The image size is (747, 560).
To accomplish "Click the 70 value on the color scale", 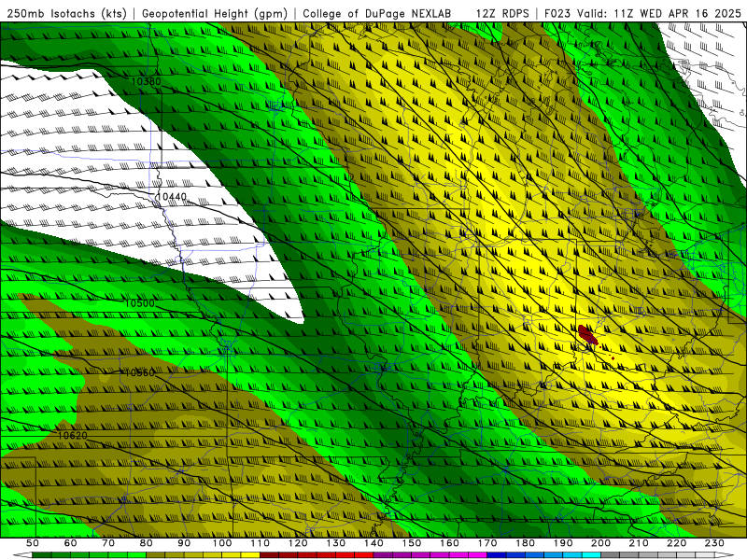I will (108, 543).
